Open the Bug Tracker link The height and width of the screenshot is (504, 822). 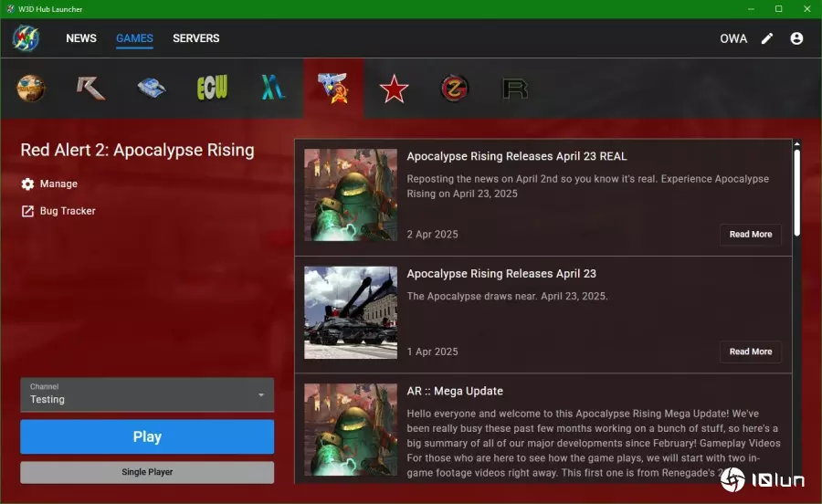pos(68,211)
